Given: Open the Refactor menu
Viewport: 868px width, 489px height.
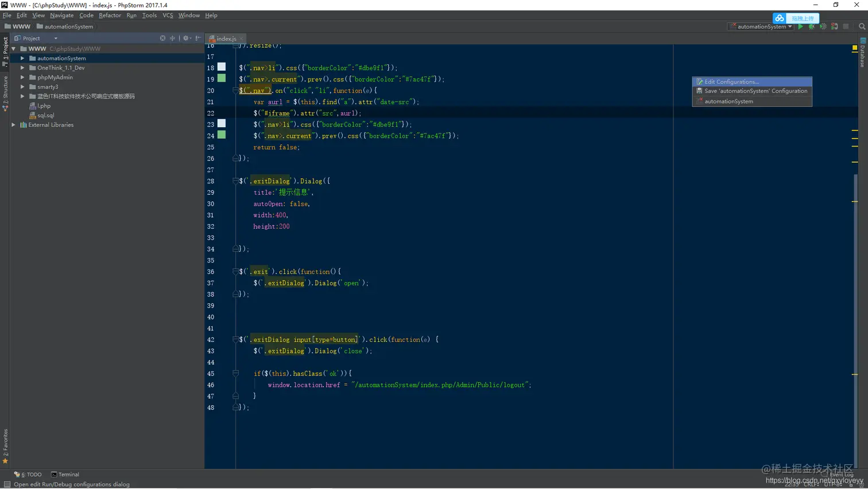Looking at the screenshot, I should coord(110,16).
